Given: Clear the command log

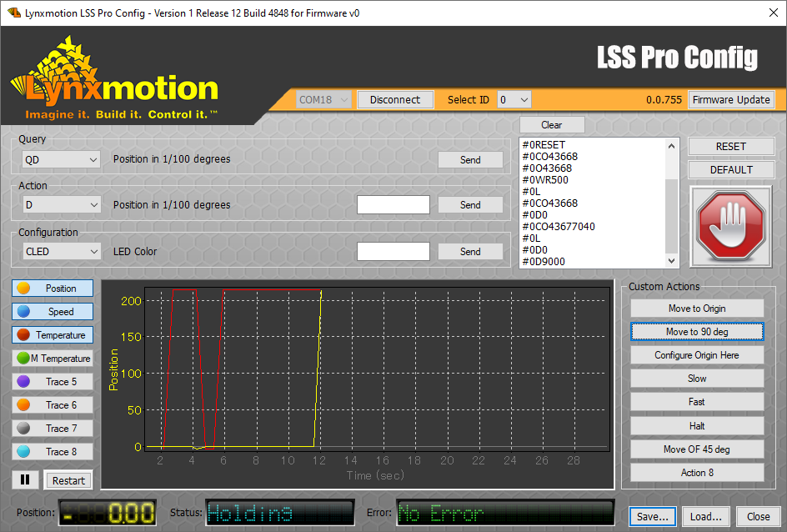Looking at the screenshot, I should tap(552, 125).
